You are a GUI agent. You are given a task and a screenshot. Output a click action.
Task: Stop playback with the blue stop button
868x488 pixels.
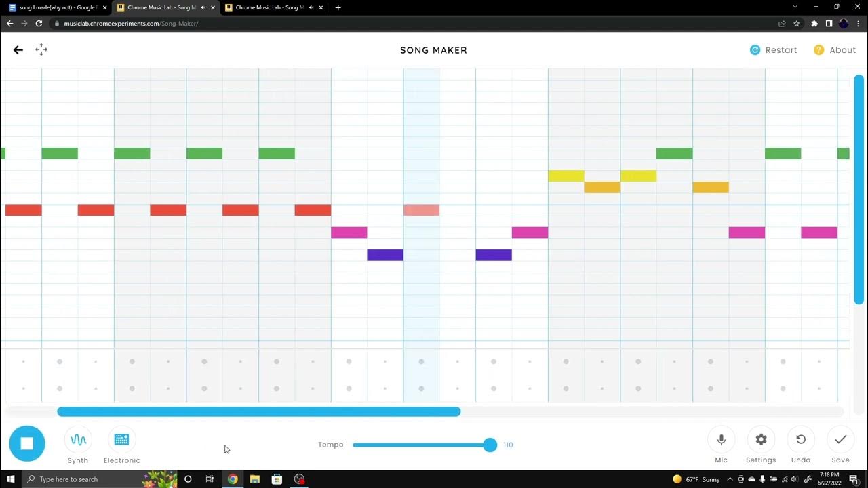click(x=27, y=443)
